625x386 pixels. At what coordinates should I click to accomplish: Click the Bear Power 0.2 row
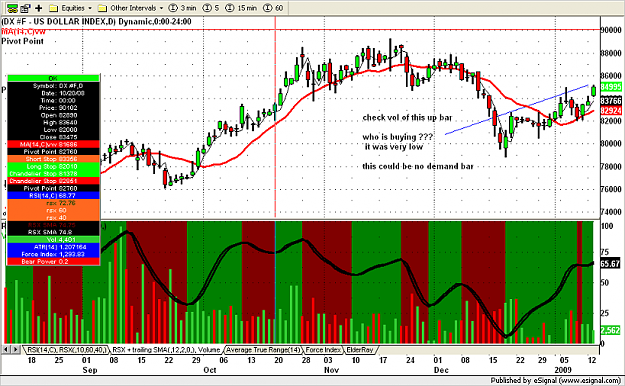point(53,262)
